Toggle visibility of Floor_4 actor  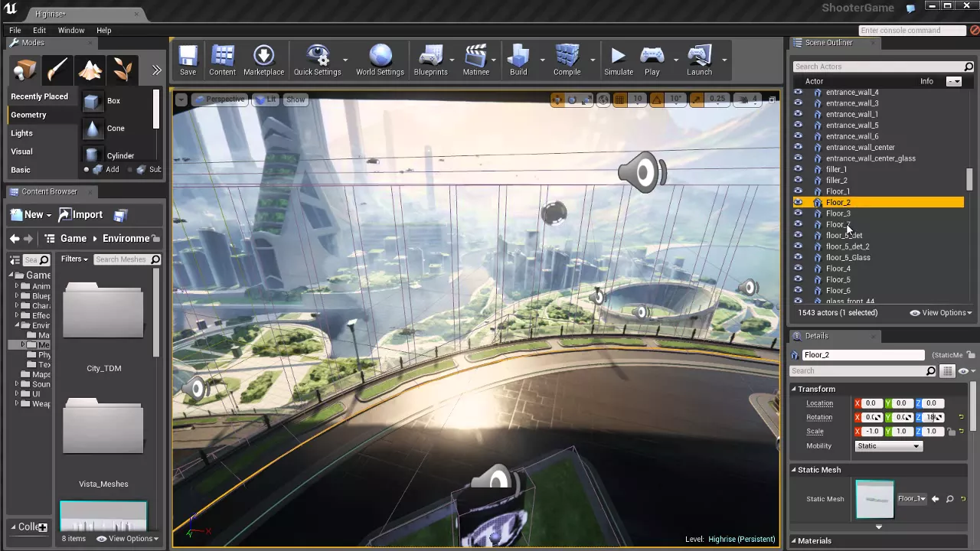[x=798, y=269]
